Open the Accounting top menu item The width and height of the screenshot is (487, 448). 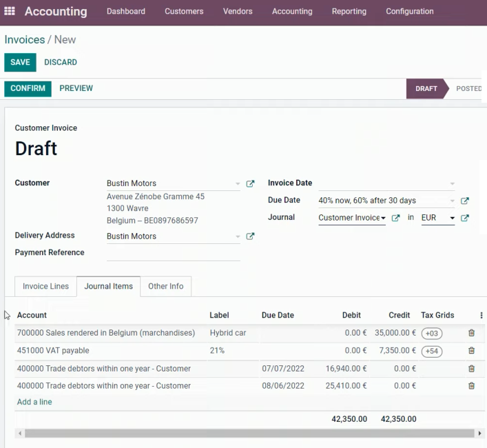[x=292, y=11]
